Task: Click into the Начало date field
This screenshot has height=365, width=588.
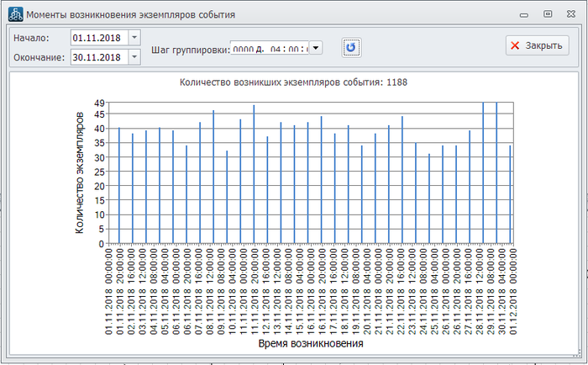Action: click(x=99, y=38)
